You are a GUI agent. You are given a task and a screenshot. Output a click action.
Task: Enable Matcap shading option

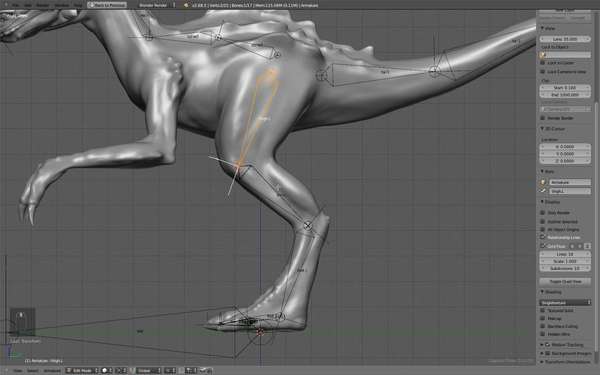point(543,318)
